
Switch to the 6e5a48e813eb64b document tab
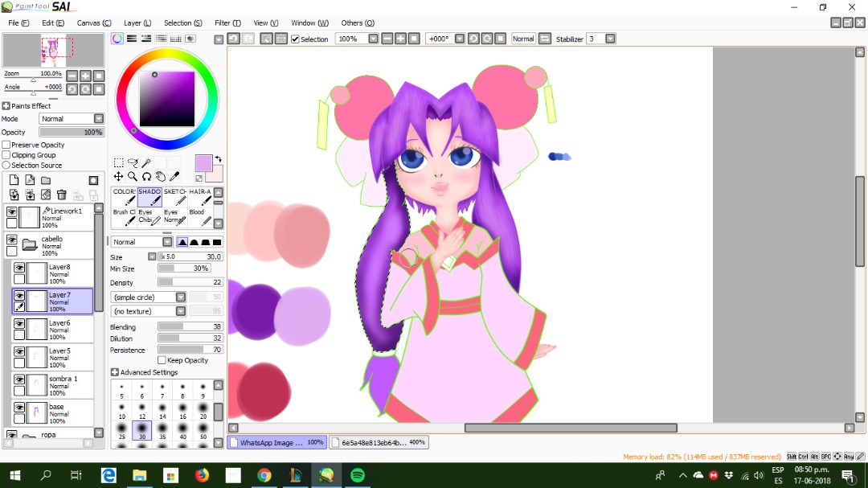378,442
